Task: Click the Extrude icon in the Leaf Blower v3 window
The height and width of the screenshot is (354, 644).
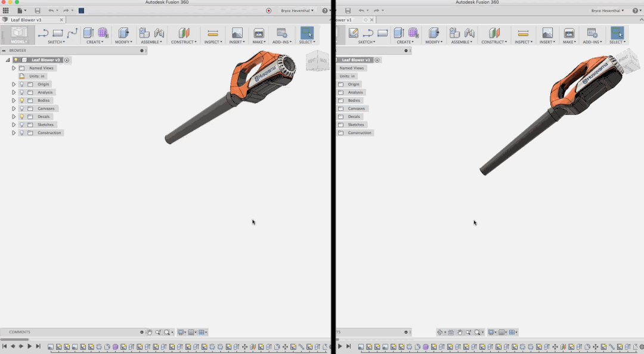Action: (88, 33)
